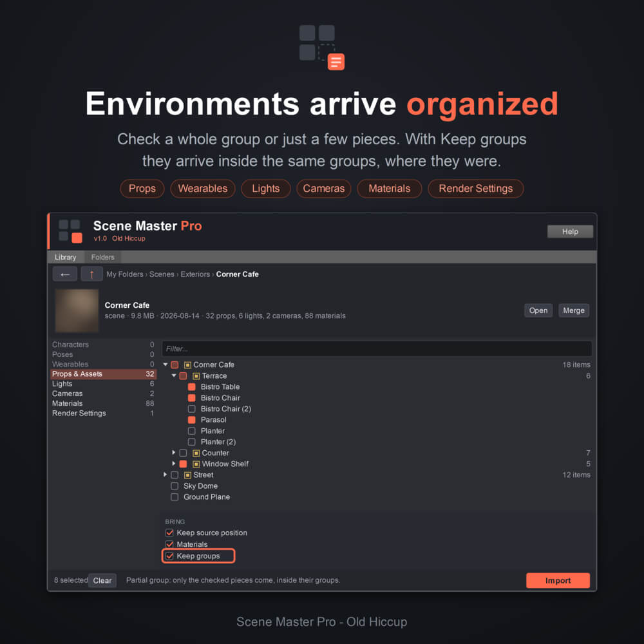This screenshot has height=644, width=644.
Task: Select Render Settings category in sidebar
Action: (103, 413)
